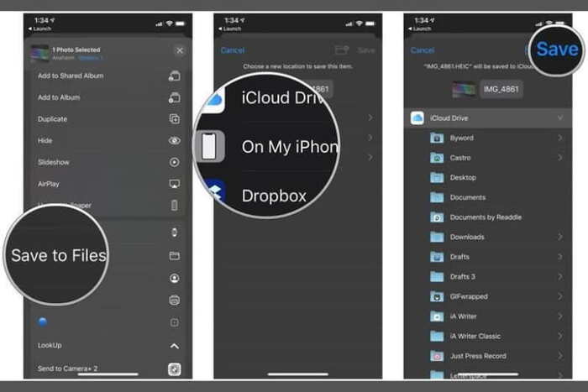The image size is (588, 392).
Task: Open iCloud Drive via its chevron, middle phone
Action: pos(370,118)
